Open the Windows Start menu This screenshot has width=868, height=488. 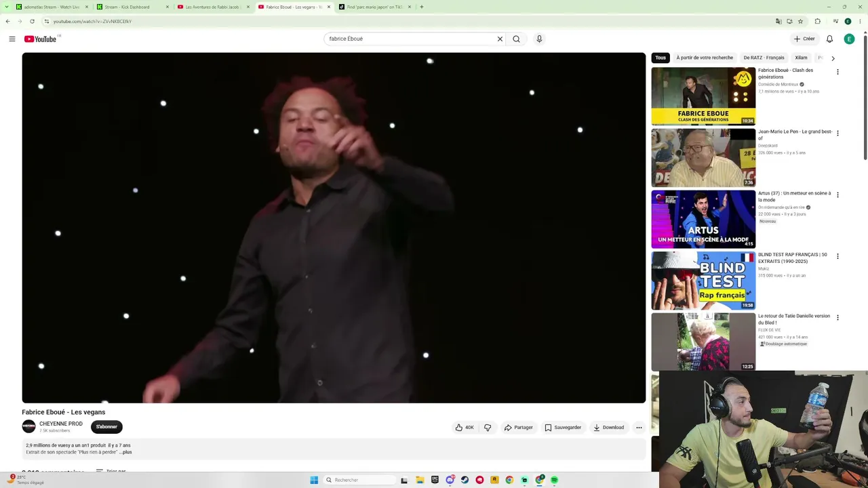click(314, 480)
